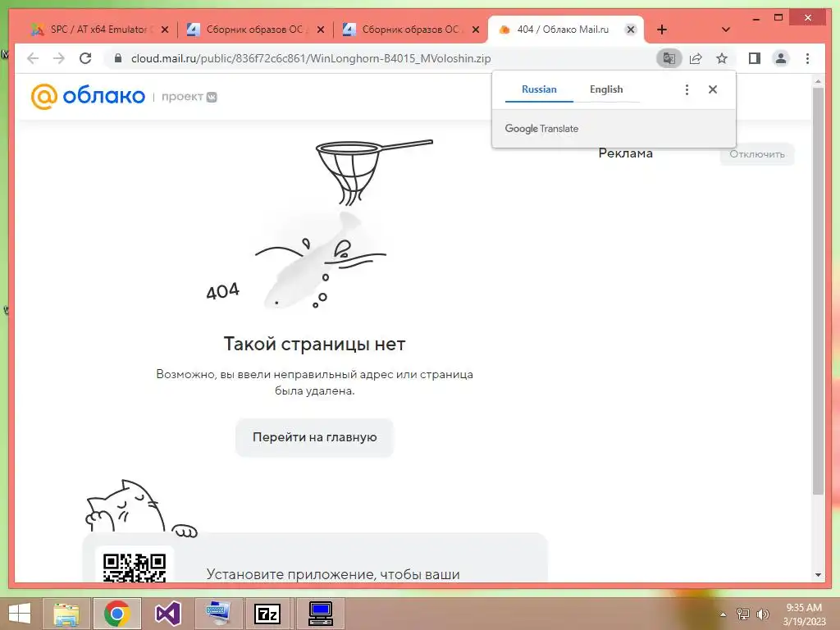Open a new browser tab
The width and height of the screenshot is (840, 630).
[x=662, y=30]
